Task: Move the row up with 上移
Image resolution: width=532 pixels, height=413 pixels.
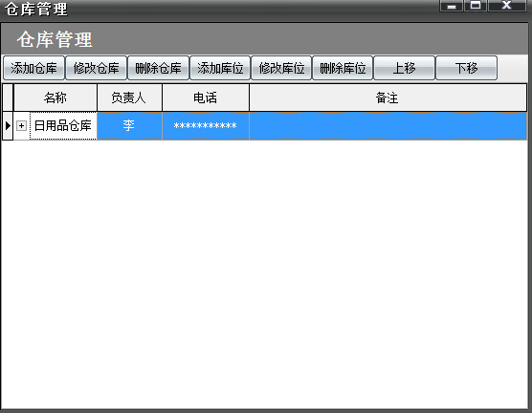Action: 404,68
